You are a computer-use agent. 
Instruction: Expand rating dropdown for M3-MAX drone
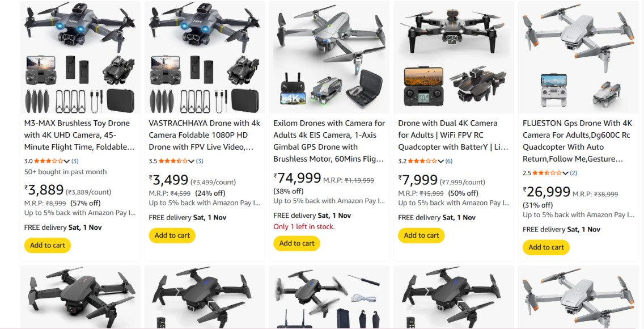pos(67,162)
